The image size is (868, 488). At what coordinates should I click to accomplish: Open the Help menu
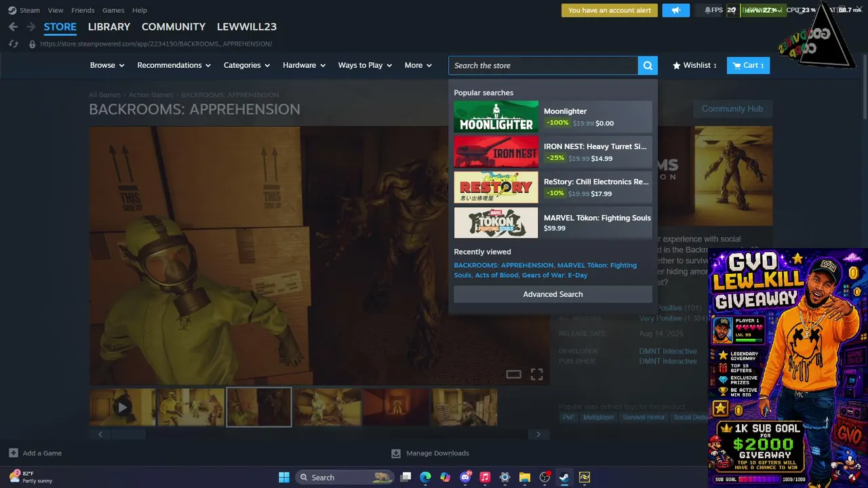(x=140, y=10)
